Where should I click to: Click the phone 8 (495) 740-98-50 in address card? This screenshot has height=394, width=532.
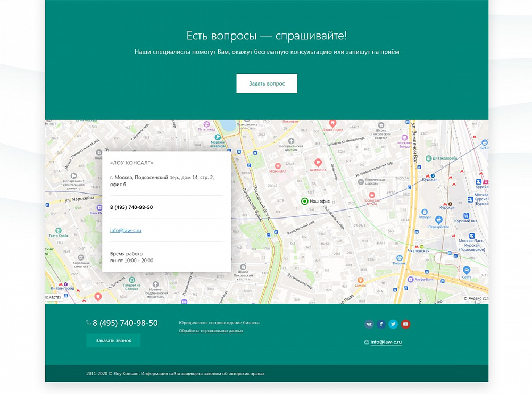pyautogui.click(x=131, y=207)
